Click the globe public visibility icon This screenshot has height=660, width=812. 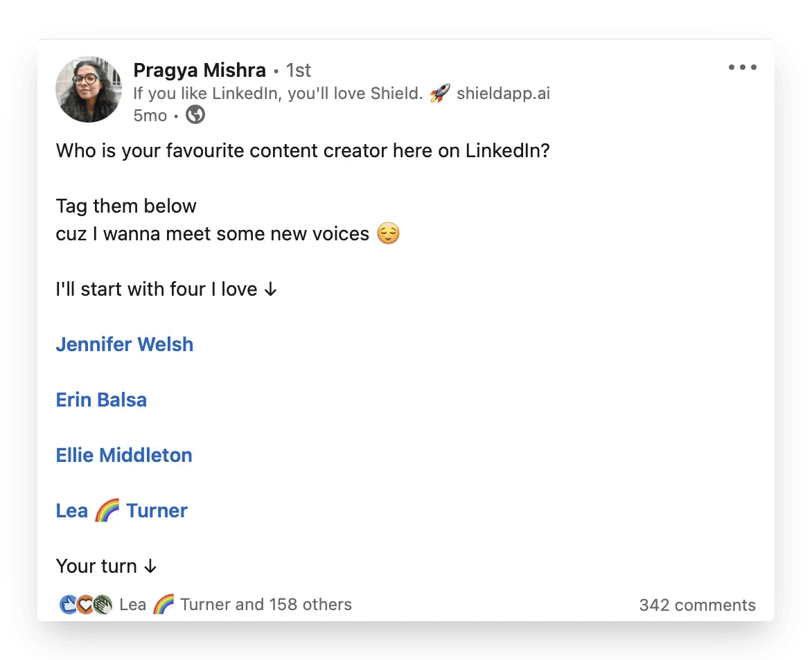click(195, 116)
